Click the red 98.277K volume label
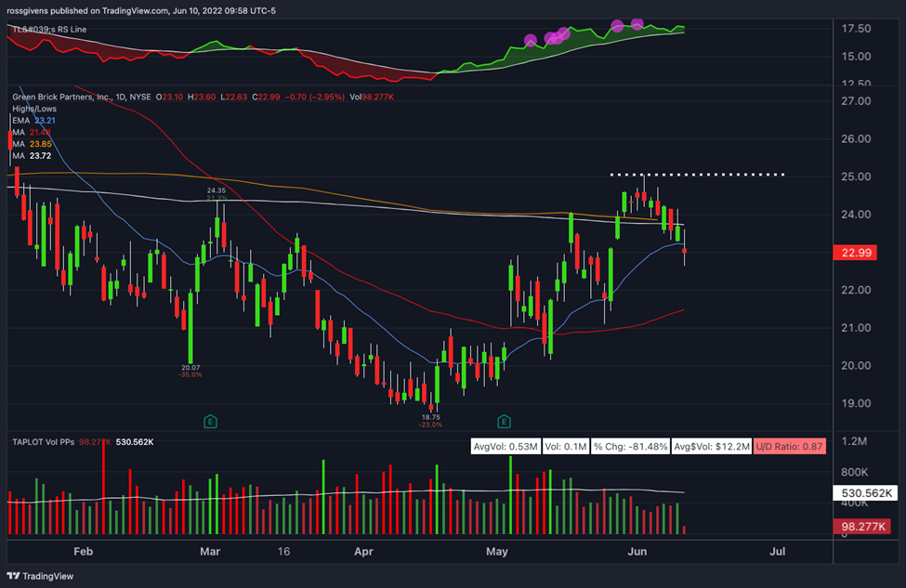Screen dimensions: 906x588 tap(862, 526)
